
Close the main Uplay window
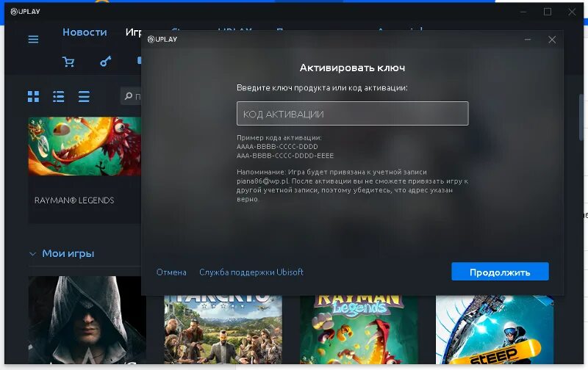(x=572, y=12)
